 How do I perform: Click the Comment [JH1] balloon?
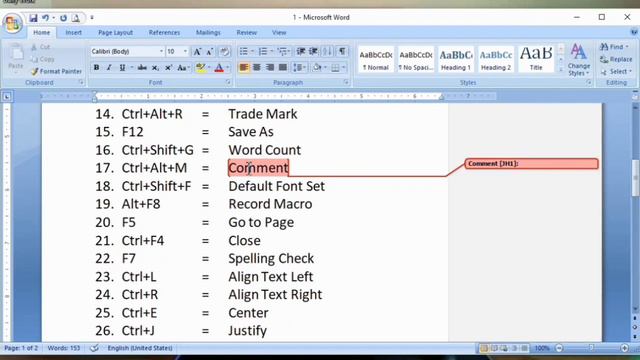coord(531,164)
